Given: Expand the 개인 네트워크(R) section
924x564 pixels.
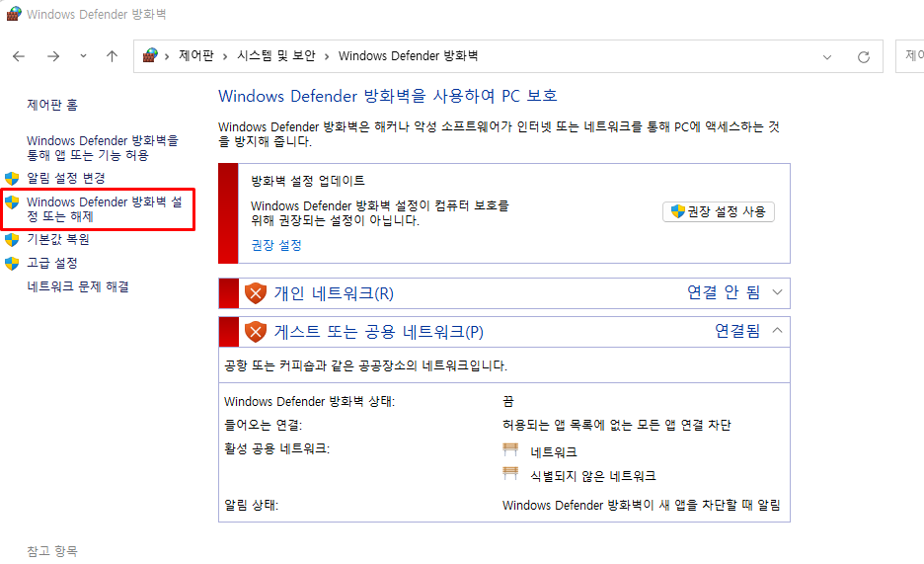Looking at the screenshot, I should pos(334,293).
